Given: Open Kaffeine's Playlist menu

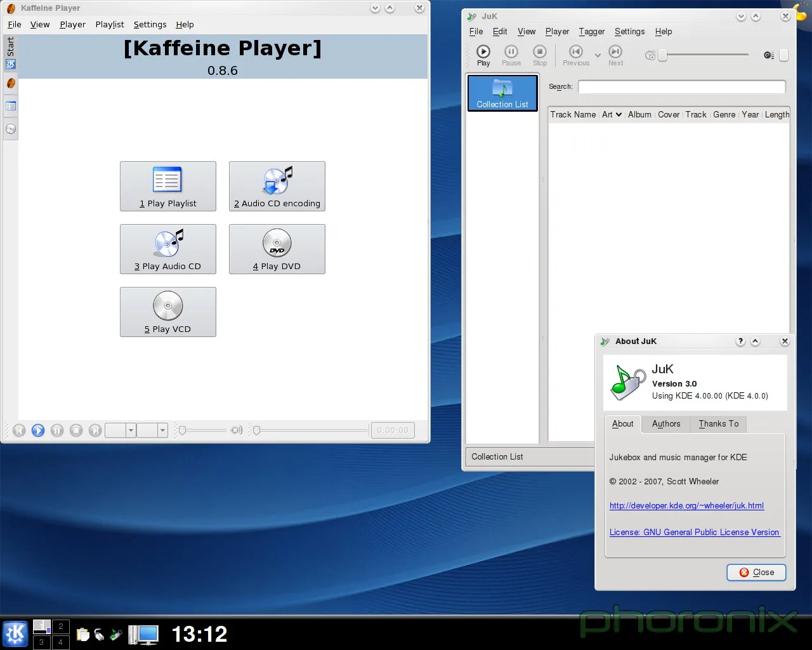Looking at the screenshot, I should click(x=110, y=24).
